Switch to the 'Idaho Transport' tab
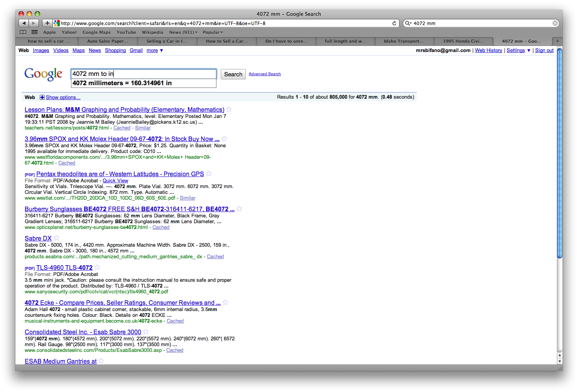The width and height of the screenshot is (578, 392). click(x=404, y=41)
